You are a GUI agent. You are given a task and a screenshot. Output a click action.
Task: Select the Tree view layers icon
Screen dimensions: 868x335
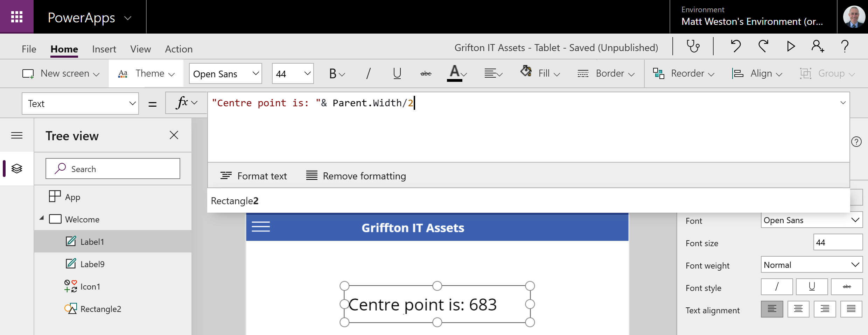[17, 169]
